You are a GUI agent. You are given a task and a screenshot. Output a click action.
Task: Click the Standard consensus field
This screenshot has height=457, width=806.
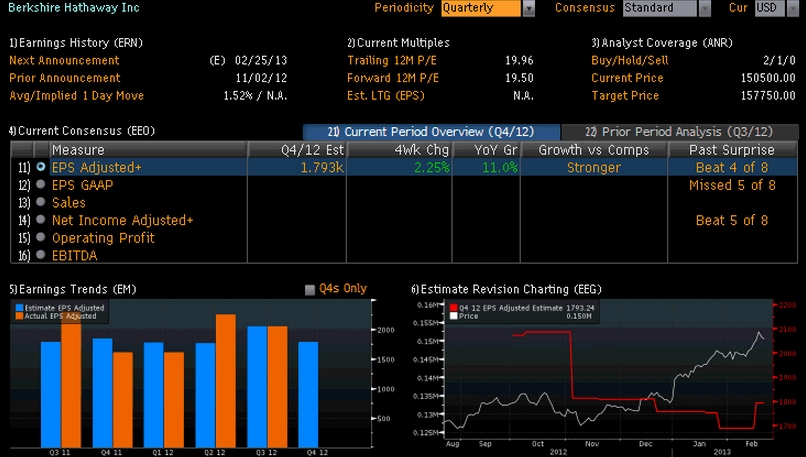pyautogui.click(x=660, y=8)
